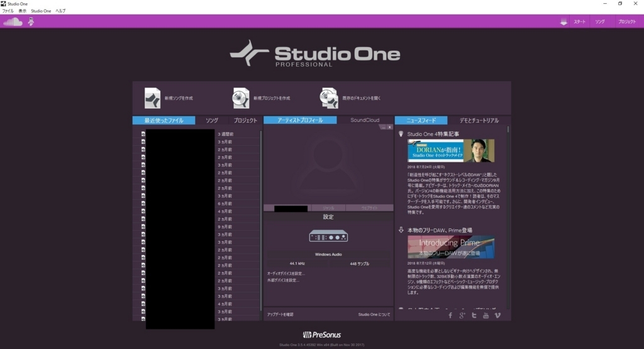This screenshot has height=349, width=644.
Task: Click the ジャンル field in artist profile
Action: [328, 208]
